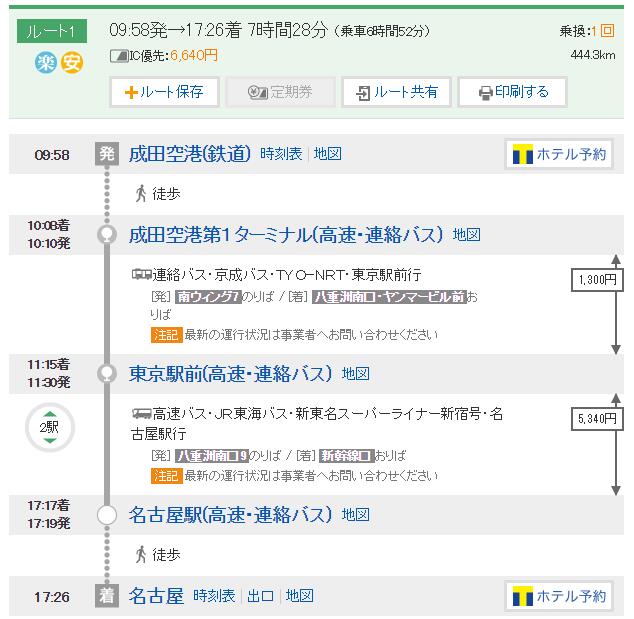Open ホテル予約 next to 成田空港(鉄道)
The width and height of the screenshot is (634, 619).
coord(559,154)
